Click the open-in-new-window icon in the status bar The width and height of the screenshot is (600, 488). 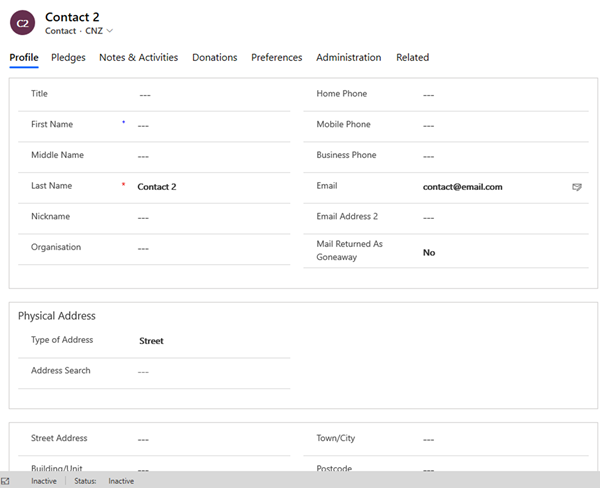point(7,481)
